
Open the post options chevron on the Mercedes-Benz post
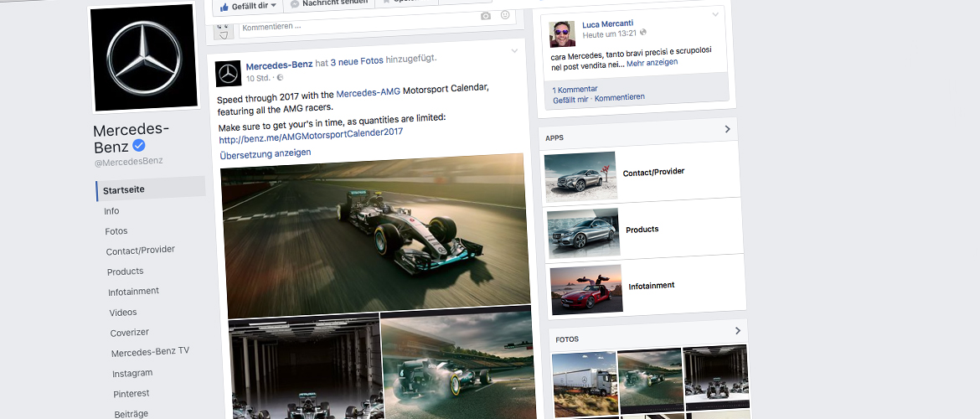[x=514, y=50]
